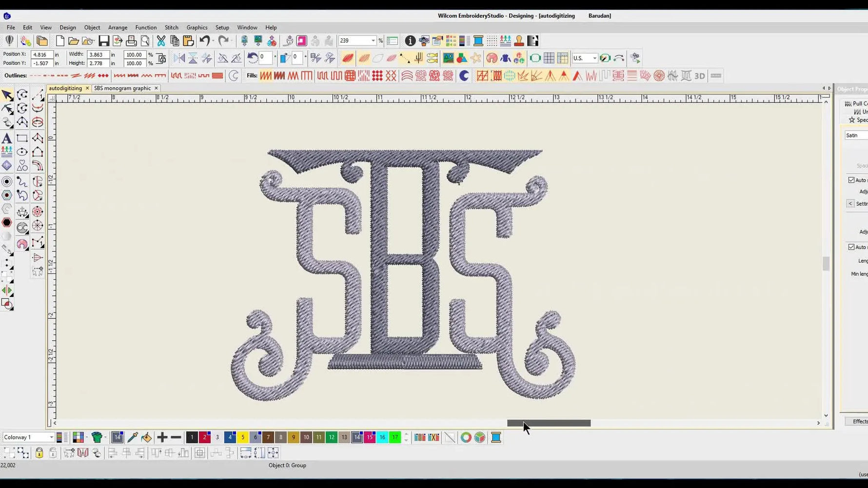Viewport: 868px width, 488px height.
Task: Redo the last undone action
Action: pyautogui.click(x=224, y=41)
